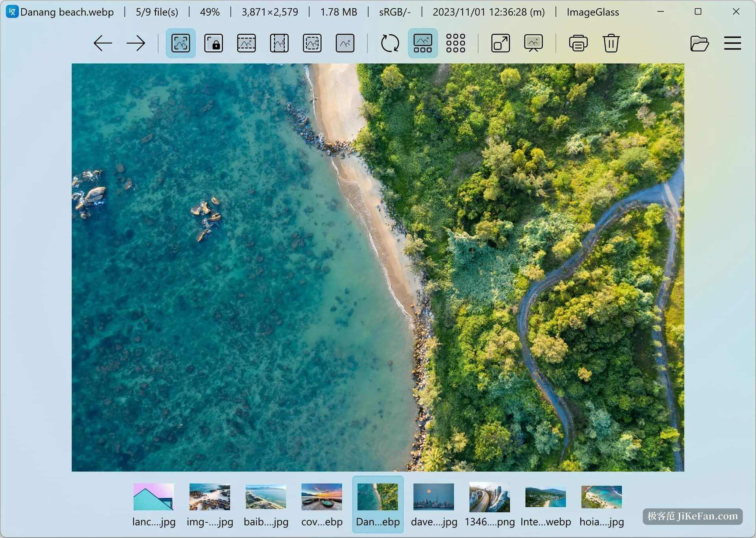Image resolution: width=756 pixels, height=538 pixels.
Task: Click the displayed Danang beach photo
Action: (378, 267)
